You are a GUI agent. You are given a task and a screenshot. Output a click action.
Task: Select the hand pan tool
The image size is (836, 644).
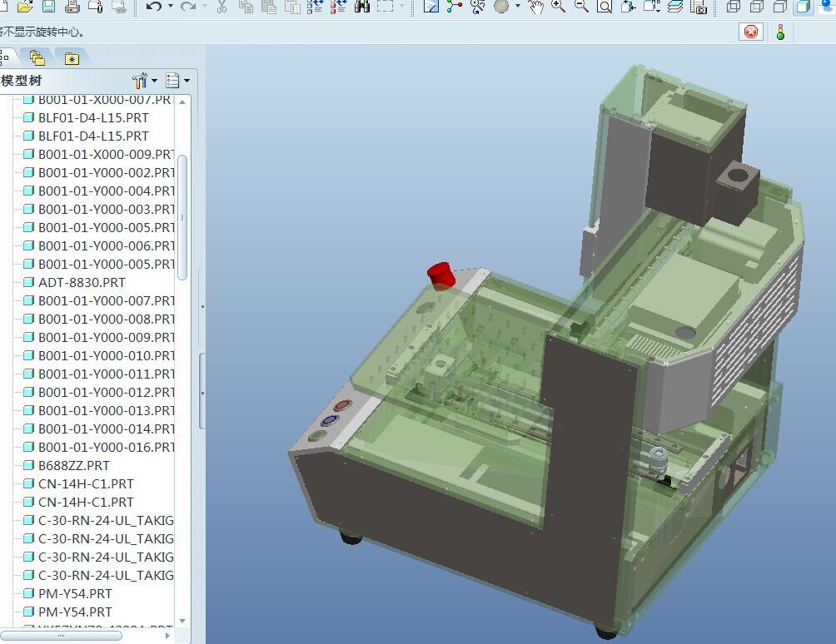coord(535,6)
